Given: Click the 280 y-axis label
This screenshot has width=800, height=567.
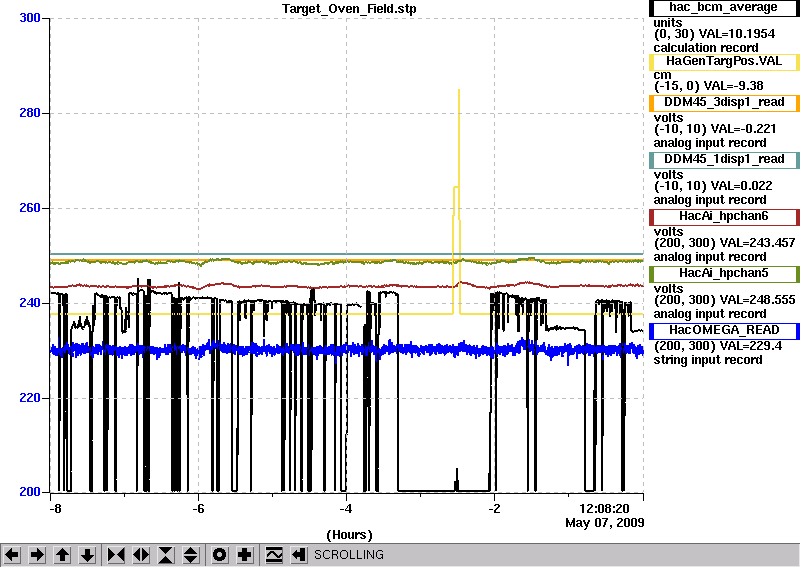Looking at the screenshot, I should pos(30,113).
